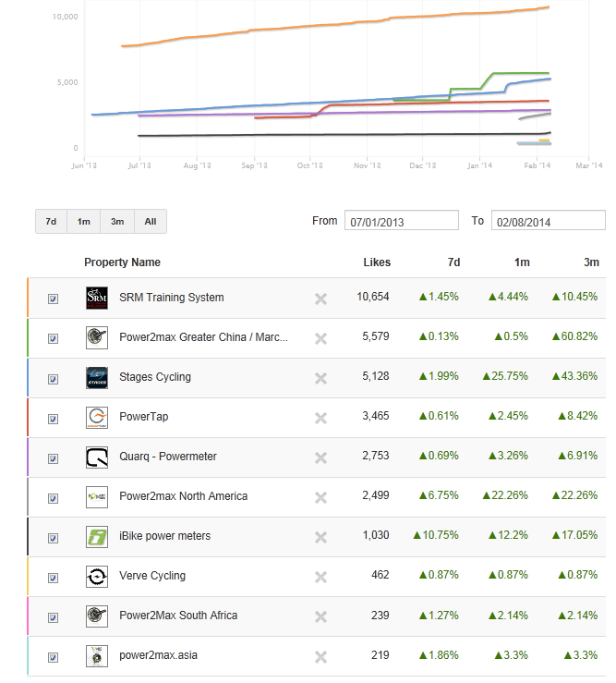Image resolution: width=616 pixels, height=683 pixels.
Task: Click the Verve Cycling property name
Action: coord(152,576)
